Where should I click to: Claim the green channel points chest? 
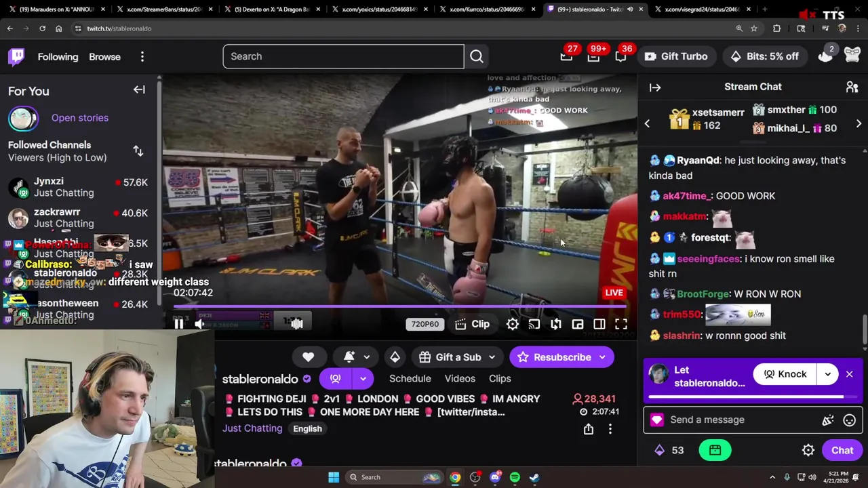[x=715, y=450]
